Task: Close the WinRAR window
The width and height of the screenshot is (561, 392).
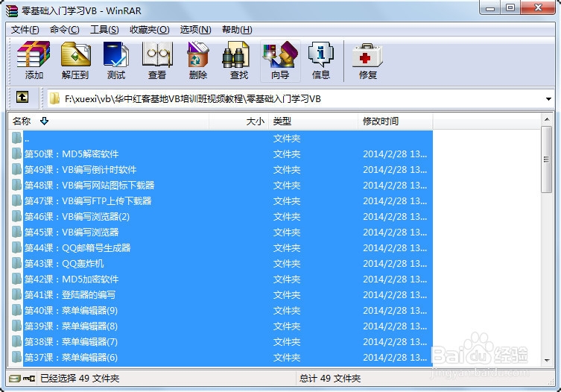Action: 538,8
